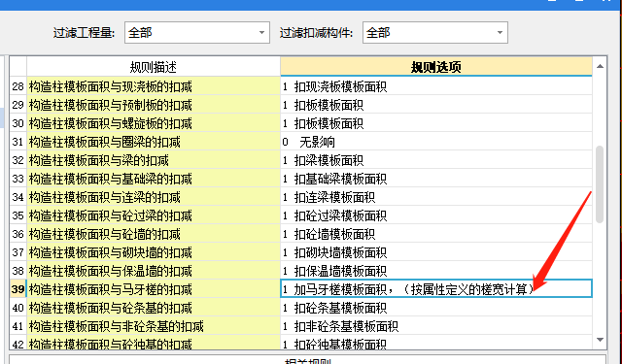
Task: Open the 过滤工程量 dropdown
Action: coord(196,32)
